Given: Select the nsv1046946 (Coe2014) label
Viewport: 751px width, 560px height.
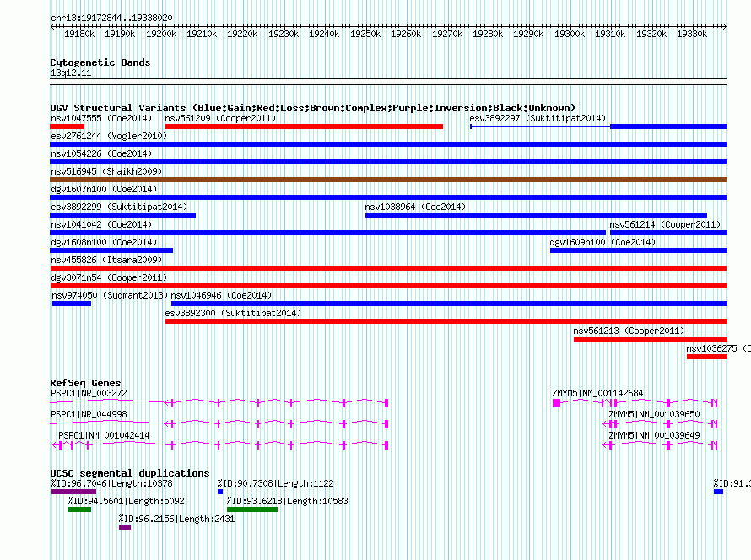Looking at the screenshot, I should tap(221, 295).
